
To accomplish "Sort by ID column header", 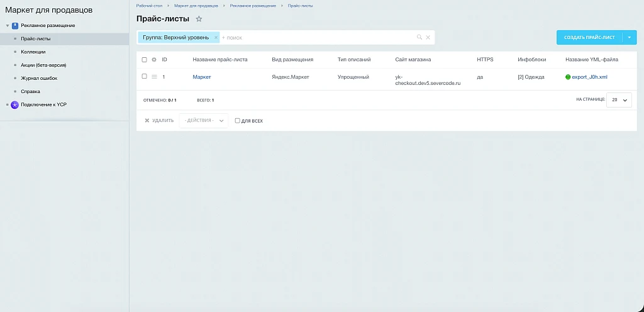I will click(x=164, y=60).
